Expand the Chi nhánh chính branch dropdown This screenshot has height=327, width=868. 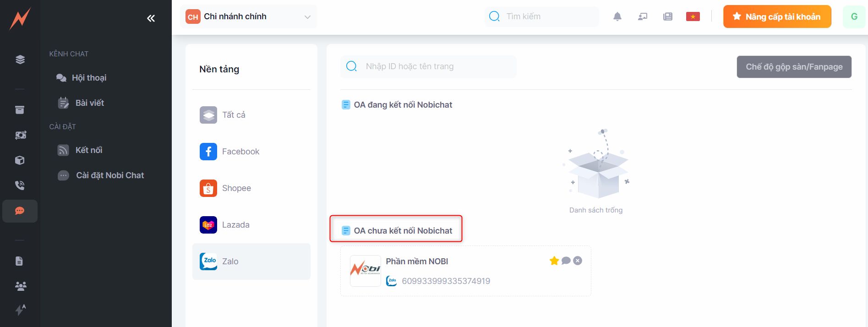[249, 17]
